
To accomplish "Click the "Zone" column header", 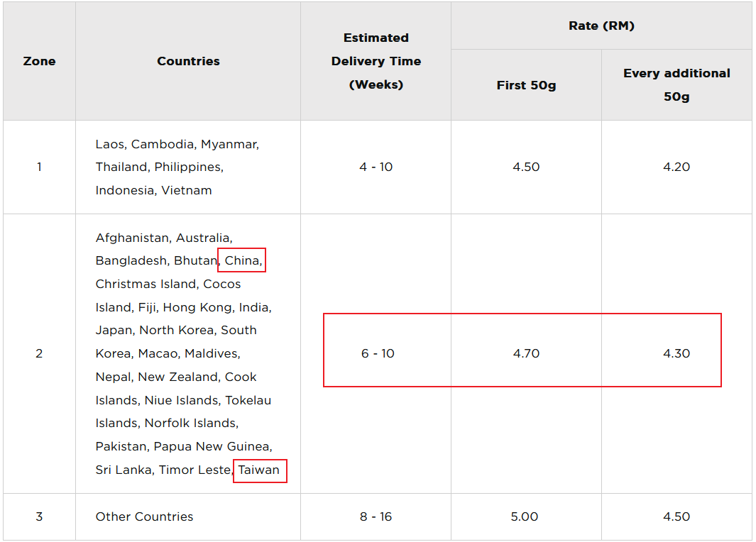I will pos(39,61).
